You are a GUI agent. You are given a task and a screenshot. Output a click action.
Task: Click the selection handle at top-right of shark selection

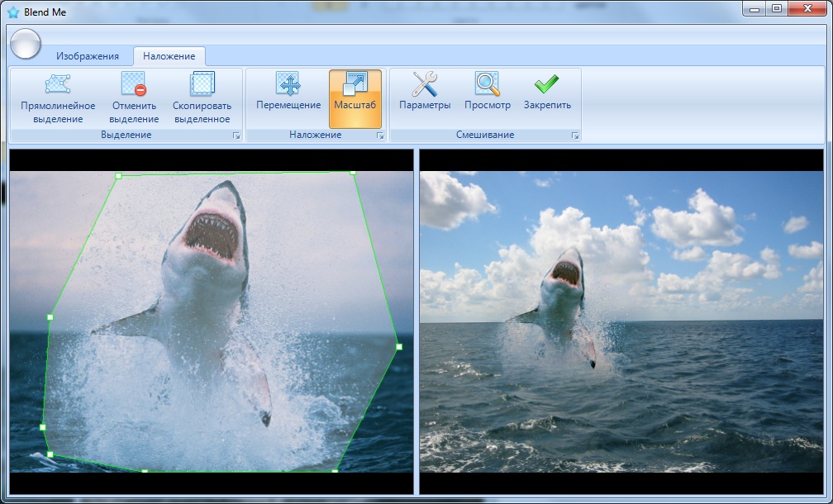point(353,172)
